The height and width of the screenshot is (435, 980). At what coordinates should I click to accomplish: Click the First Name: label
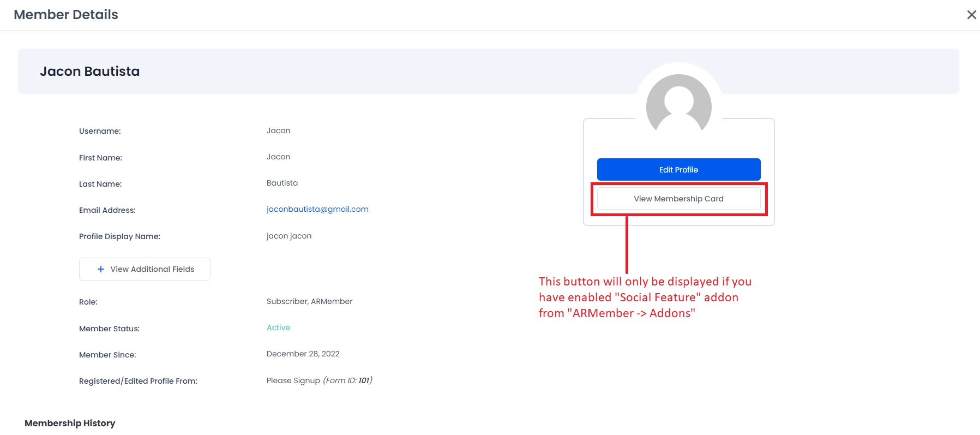click(100, 158)
